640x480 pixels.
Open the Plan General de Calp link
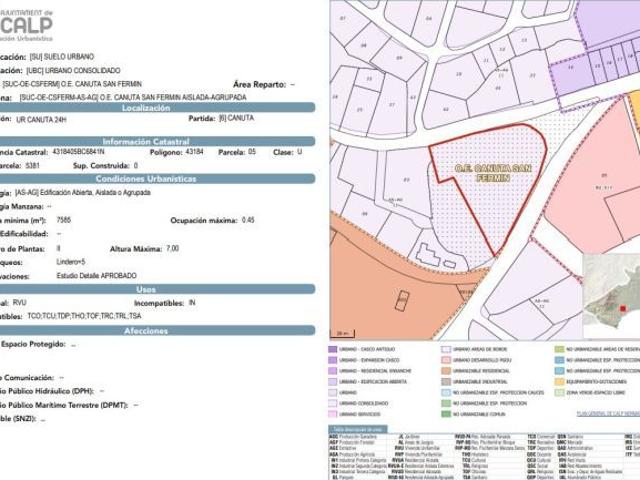pyautogui.click(x=607, y=412)
